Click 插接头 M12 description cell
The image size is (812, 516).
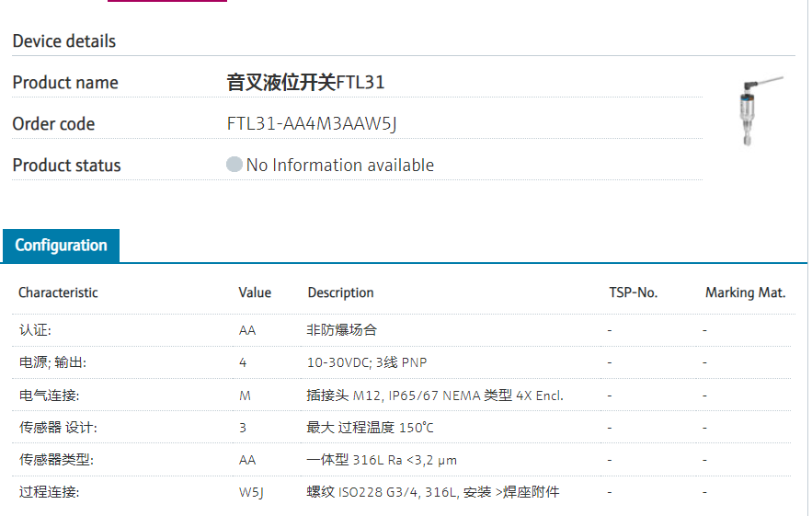click(434, 396)
